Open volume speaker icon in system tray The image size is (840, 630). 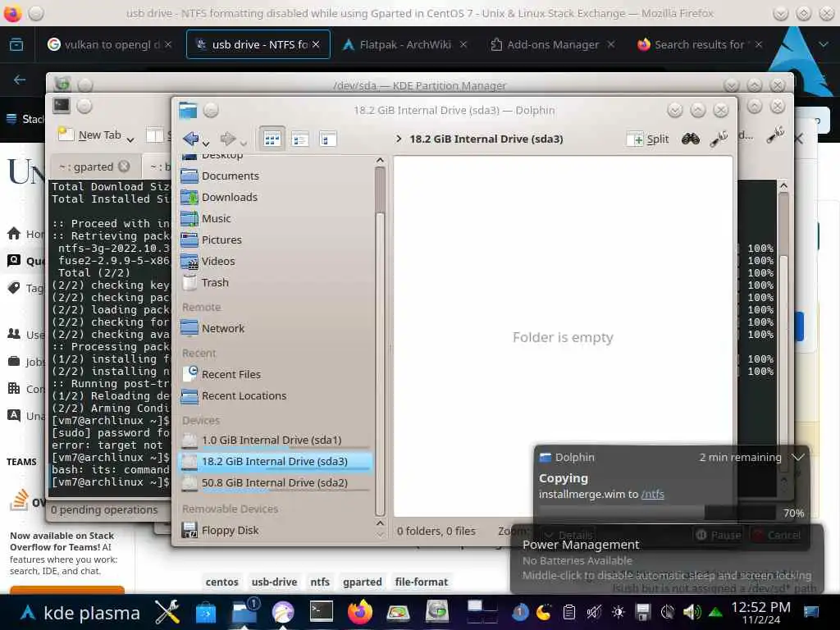coord(692,611)
